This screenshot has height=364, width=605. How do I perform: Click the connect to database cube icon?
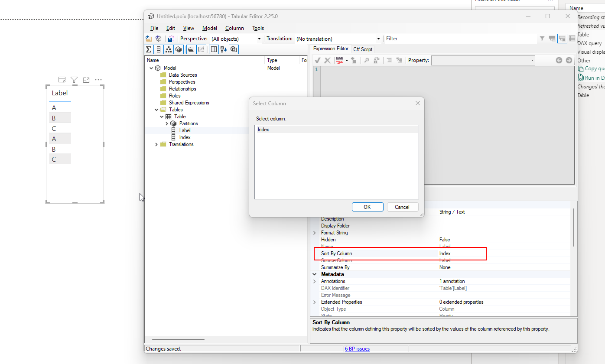point(159,39)
